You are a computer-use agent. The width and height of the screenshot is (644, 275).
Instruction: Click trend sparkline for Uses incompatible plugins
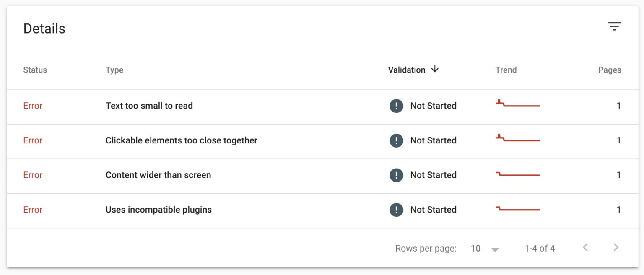tap(518, 208)
